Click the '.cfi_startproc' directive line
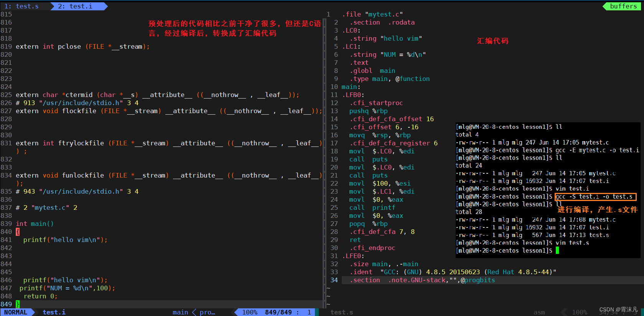 376,103
